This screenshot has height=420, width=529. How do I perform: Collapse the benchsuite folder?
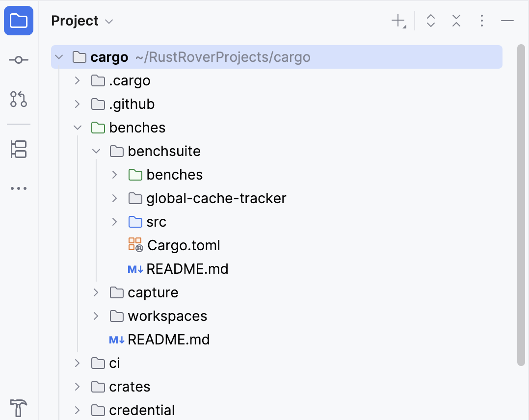(x=96, y=151)
